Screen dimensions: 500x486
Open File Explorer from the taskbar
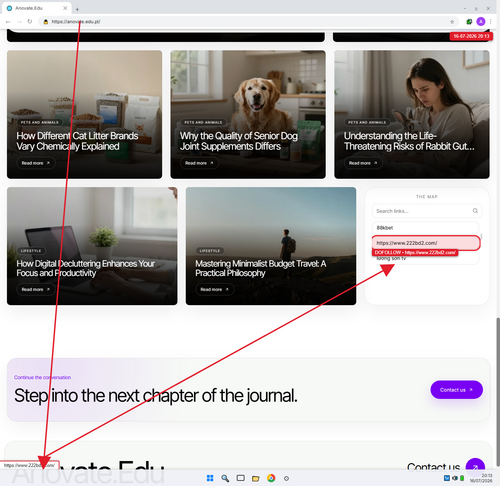point(256,478)
